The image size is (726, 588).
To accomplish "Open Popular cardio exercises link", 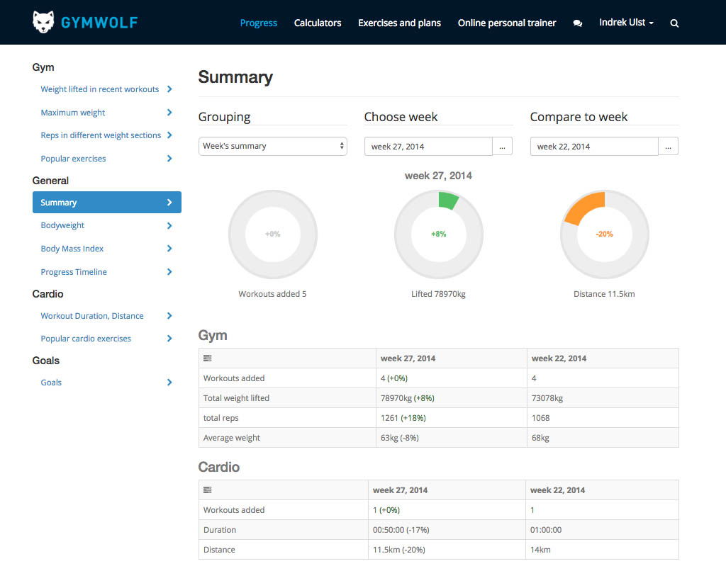I will (86, 339).
